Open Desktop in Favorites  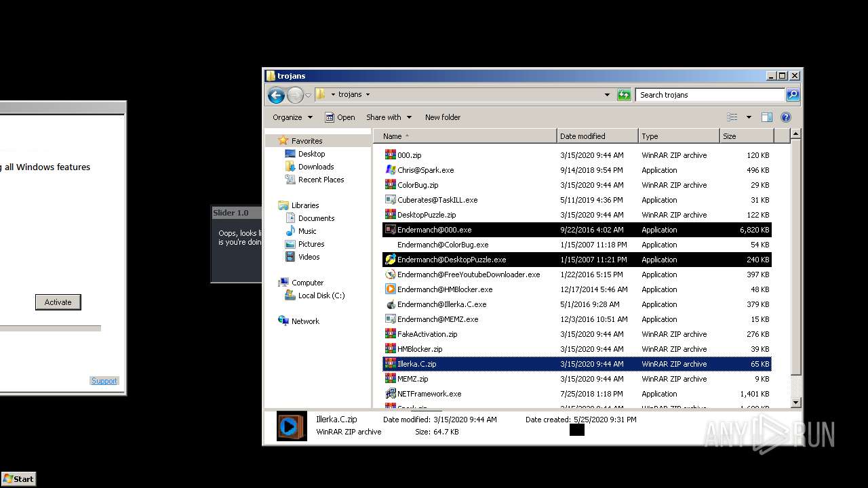[x=311, y=154]
